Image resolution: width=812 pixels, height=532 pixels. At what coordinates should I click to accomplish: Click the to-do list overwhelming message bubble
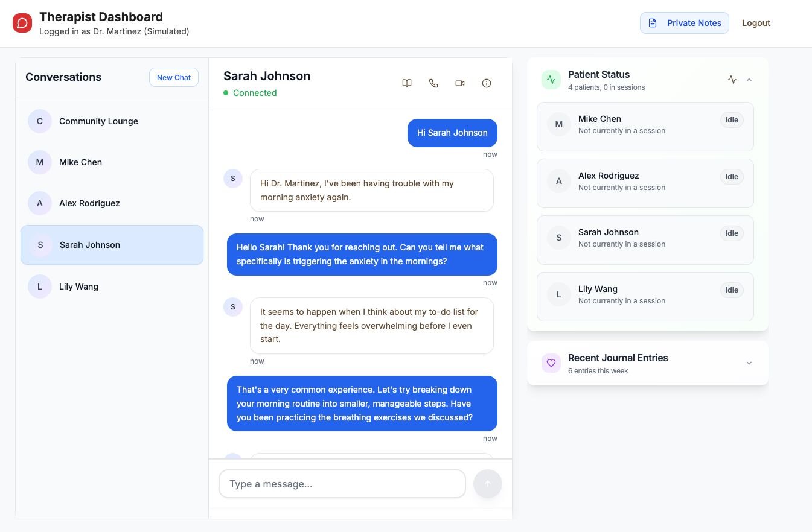pos(372,326)
